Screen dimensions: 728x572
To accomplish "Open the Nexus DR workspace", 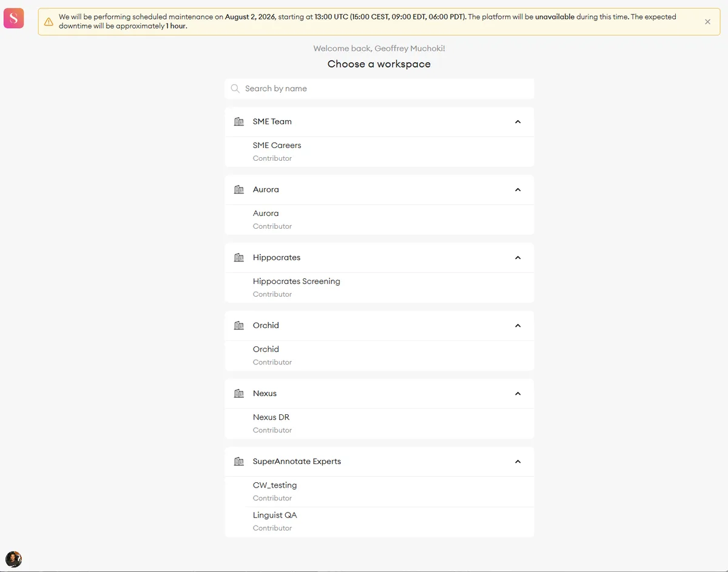I will (x=379, y=423).
